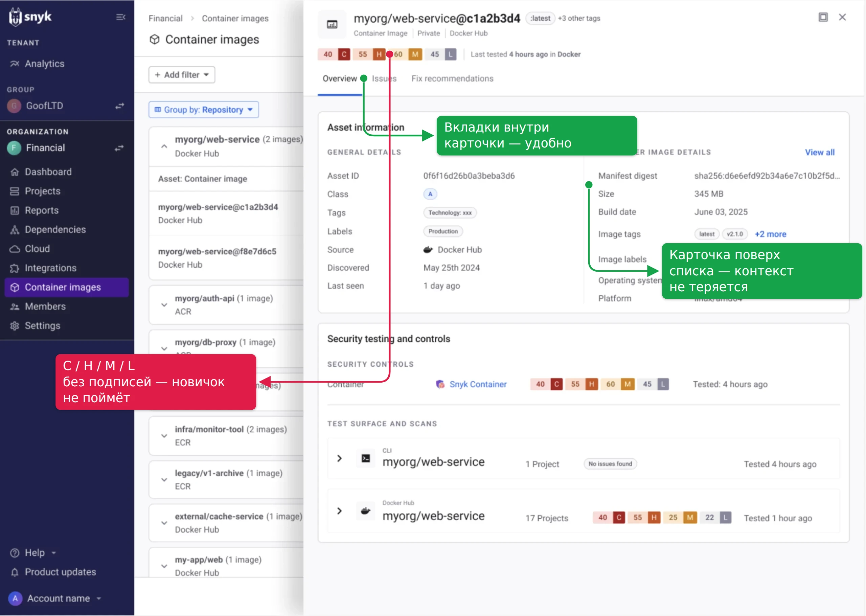Open Members page
Viewport: 866px width, 616px height.
38,306
